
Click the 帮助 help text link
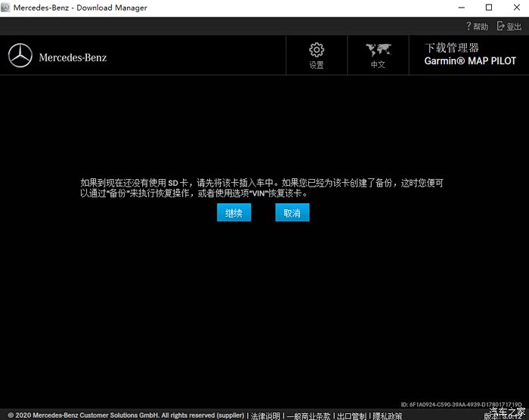coord(481,26)
